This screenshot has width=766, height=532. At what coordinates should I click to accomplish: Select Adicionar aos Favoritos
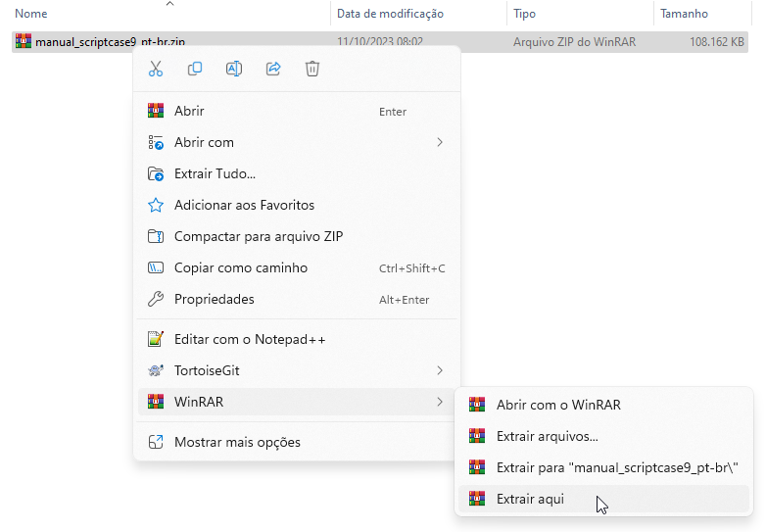[x=297, y=205]
